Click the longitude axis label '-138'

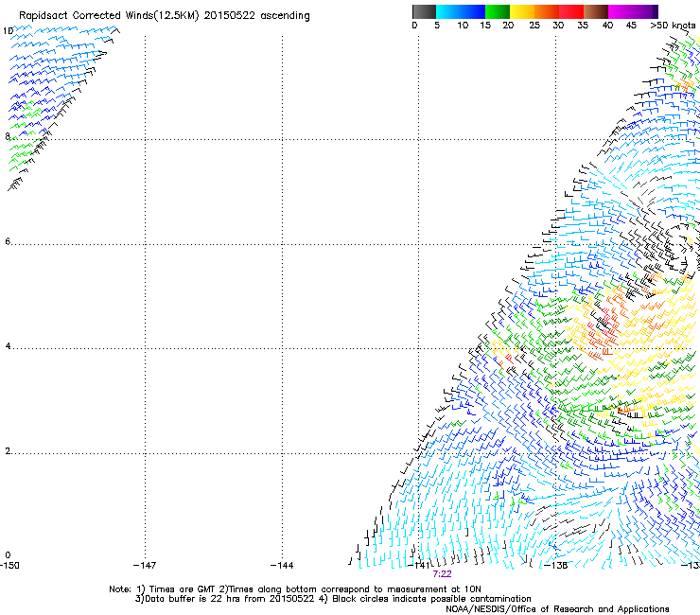tap(556, 566)
